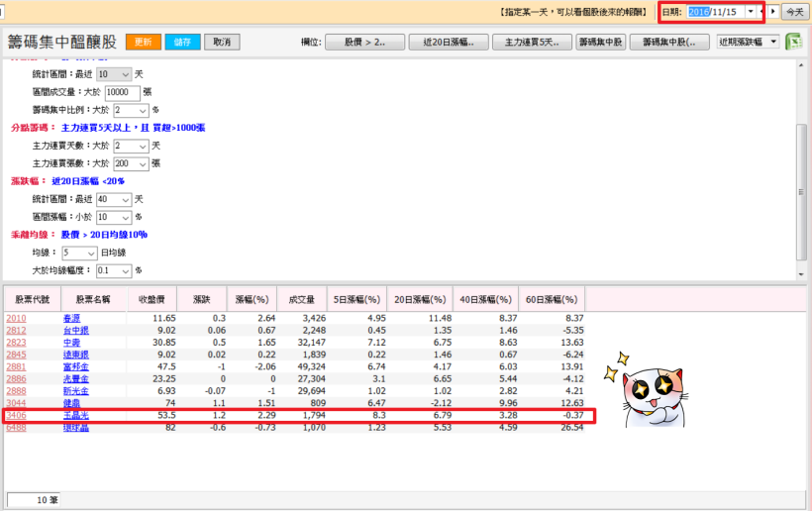Sort by 40日漲幅(%) column header
812x511 pixels.
486,299
